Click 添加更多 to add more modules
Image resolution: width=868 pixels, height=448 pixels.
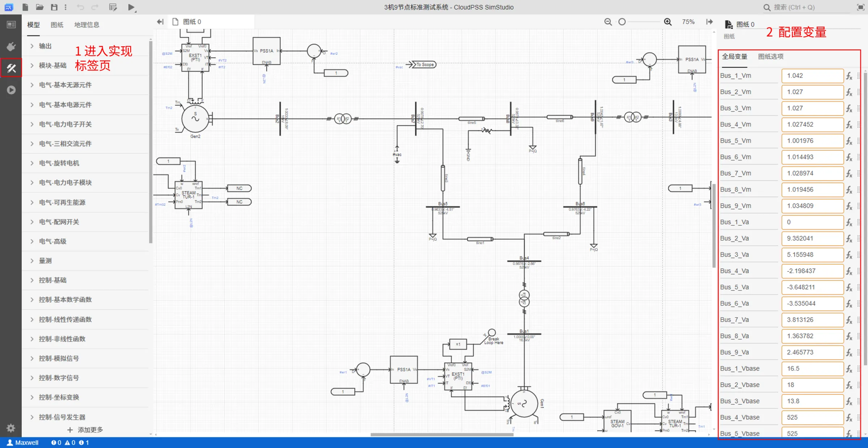85,430
